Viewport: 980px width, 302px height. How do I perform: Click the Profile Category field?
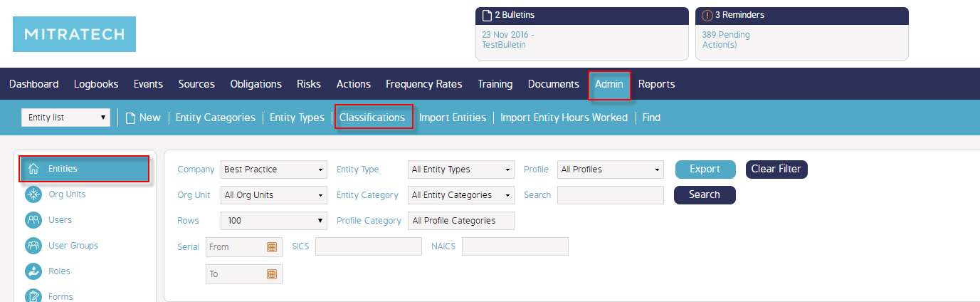click(x=461, y=221)
